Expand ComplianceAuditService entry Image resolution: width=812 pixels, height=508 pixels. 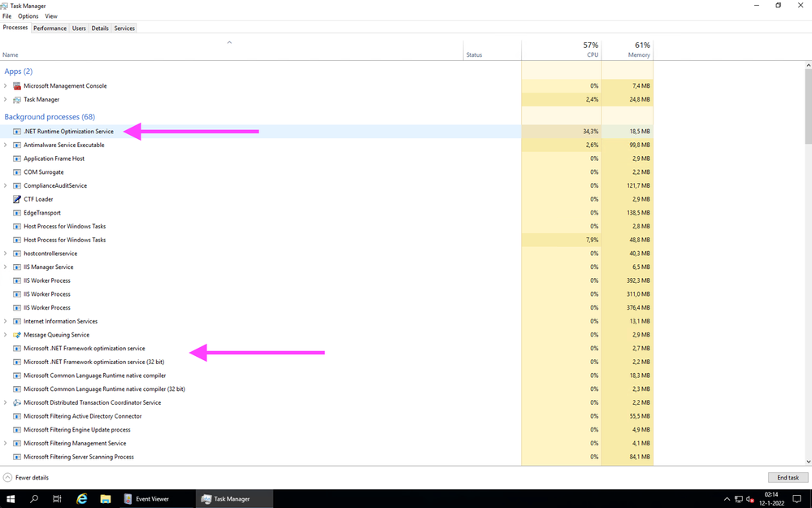point(5,185)
